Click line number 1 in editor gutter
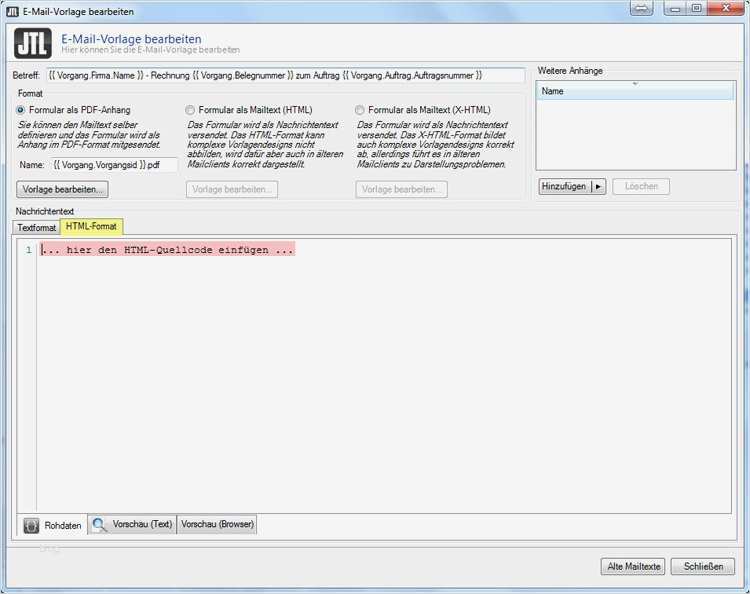 click(29, 250)
